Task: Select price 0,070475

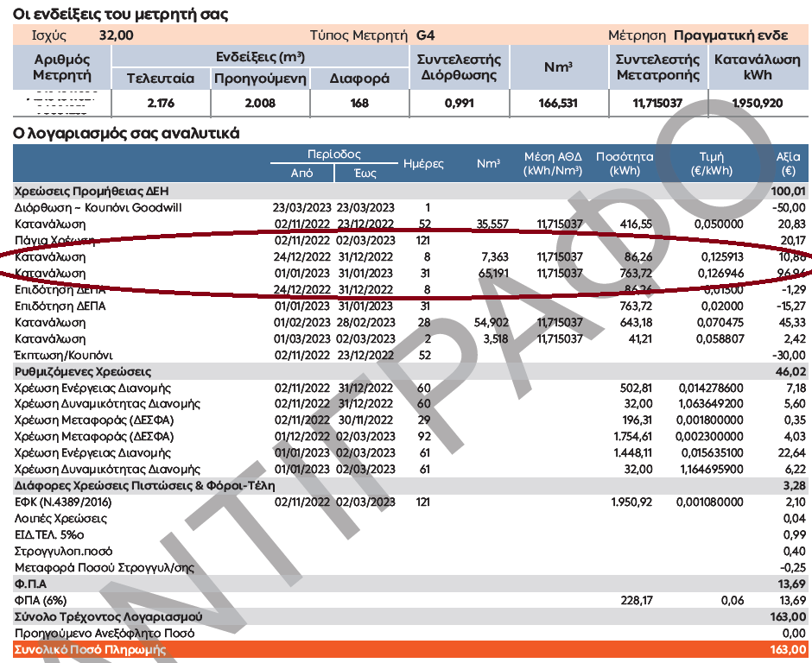Action: click(x=720, y=323)
